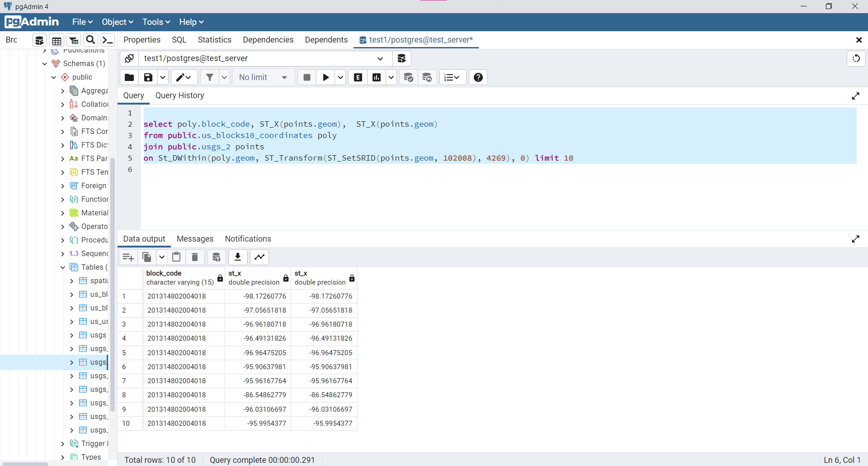Open the Help menu
Viewport: 868px width, 466px height.
coord(191,22)
